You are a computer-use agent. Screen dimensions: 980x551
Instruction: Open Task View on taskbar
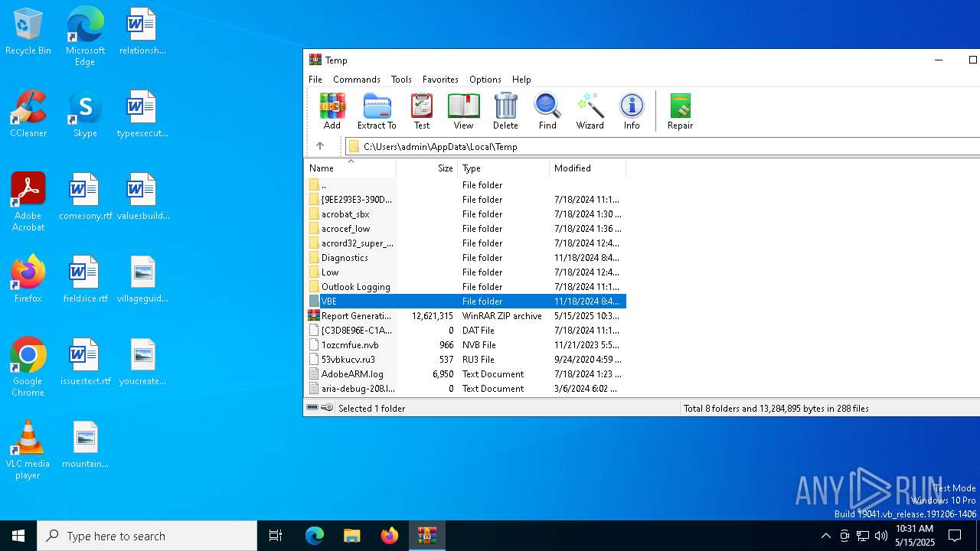tap(276, 536)
